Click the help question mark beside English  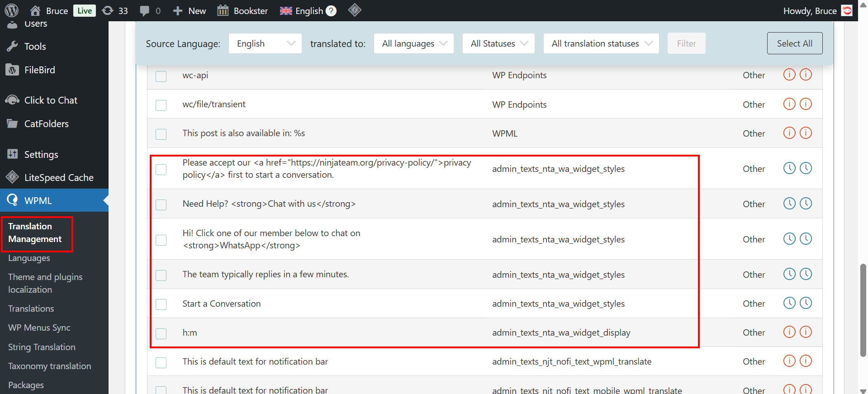pyautogui.click(x=332, y=11)
